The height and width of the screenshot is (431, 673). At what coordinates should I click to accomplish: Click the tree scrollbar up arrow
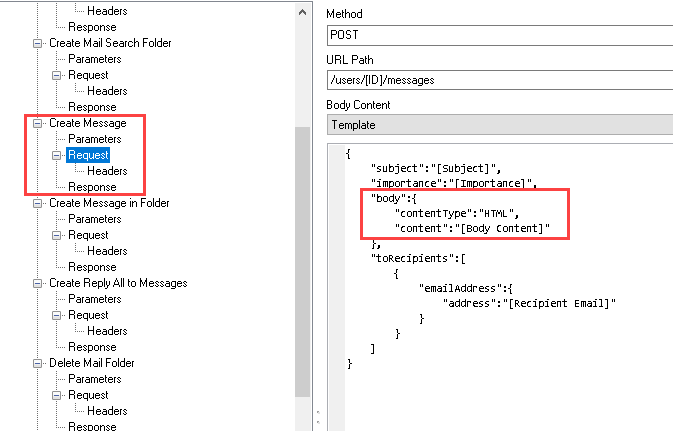click(303, 10)
